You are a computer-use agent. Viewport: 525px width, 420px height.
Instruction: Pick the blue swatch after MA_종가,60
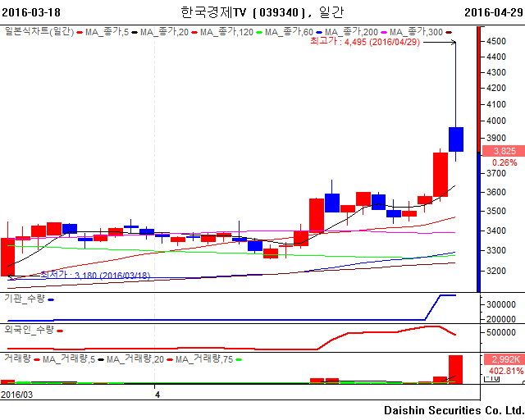(319, 33)
